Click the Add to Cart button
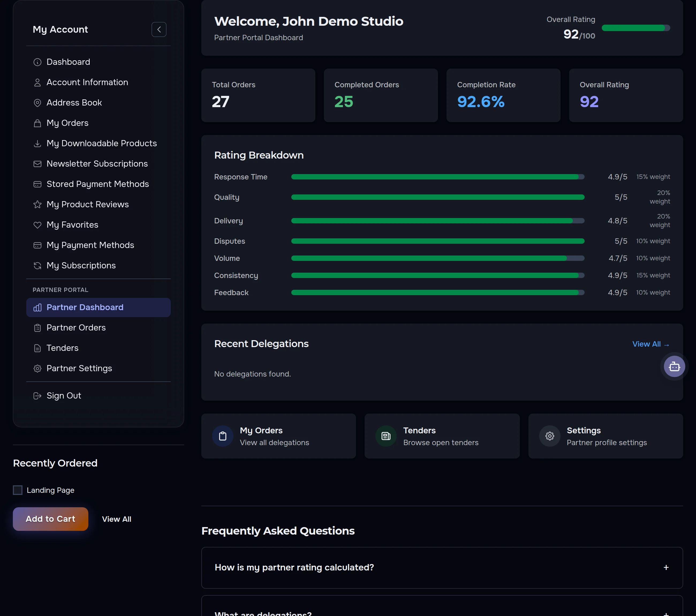The width and height of the screenshot is (696, 616). (50, 519)
